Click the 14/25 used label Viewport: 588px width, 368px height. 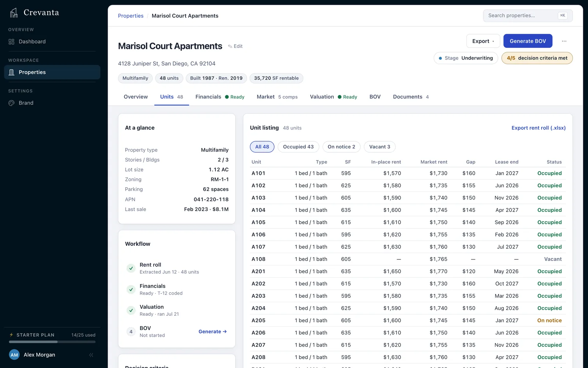point(83,335)
